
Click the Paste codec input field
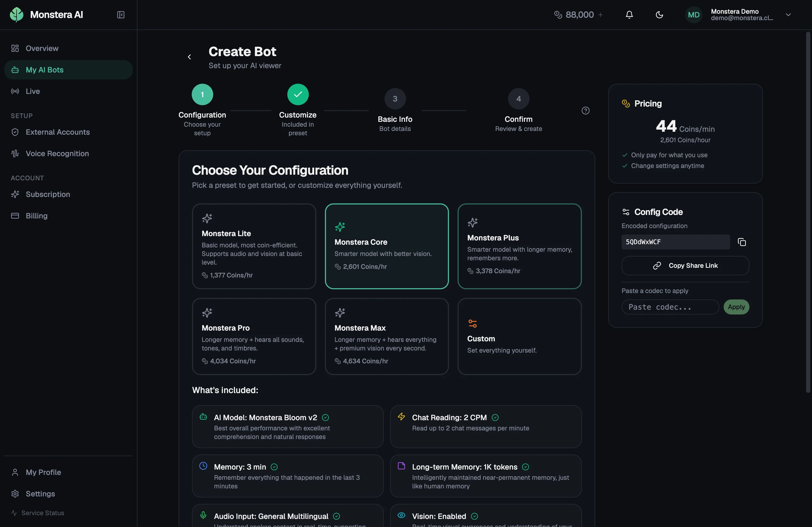(x=670, y=307)
